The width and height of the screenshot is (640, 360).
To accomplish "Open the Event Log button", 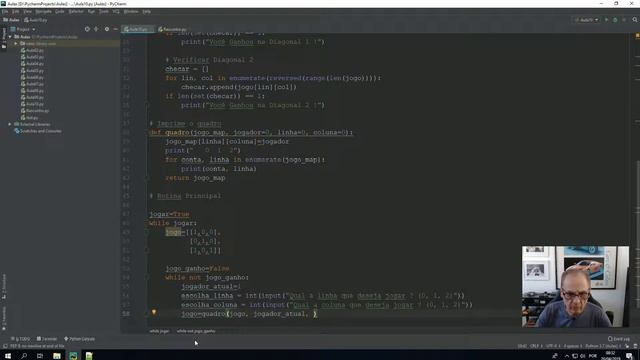I will tap(618, 339).
